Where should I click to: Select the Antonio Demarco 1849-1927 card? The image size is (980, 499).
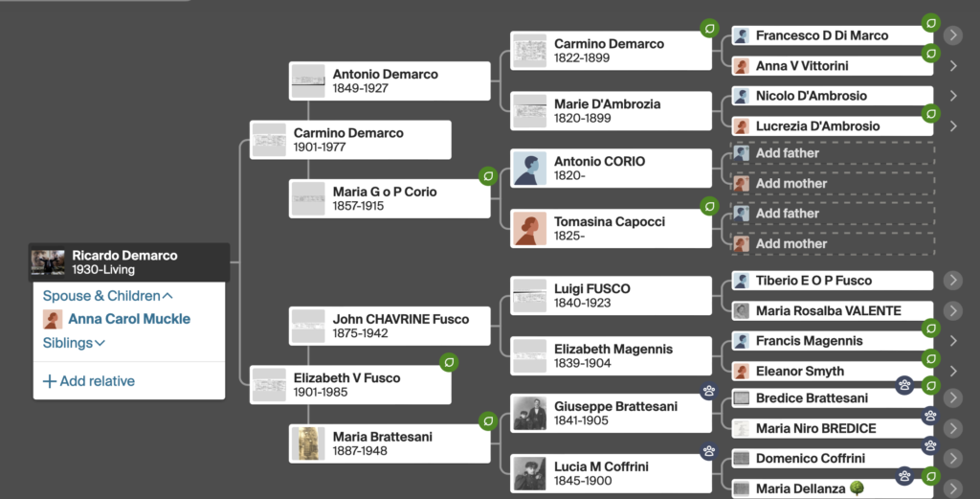[x=390, y=80]
